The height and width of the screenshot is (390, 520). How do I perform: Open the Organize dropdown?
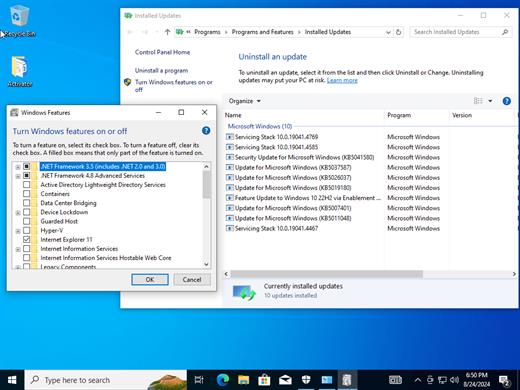245,101
